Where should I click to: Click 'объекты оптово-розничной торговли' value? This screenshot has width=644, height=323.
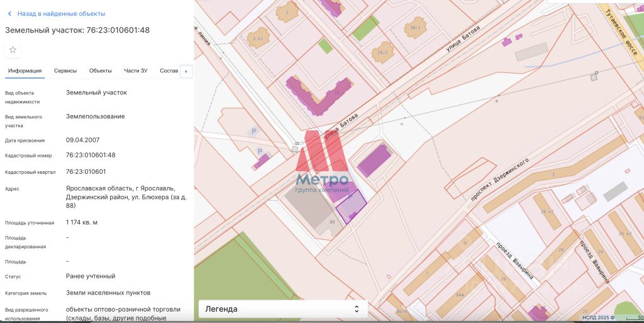(123, 309)
